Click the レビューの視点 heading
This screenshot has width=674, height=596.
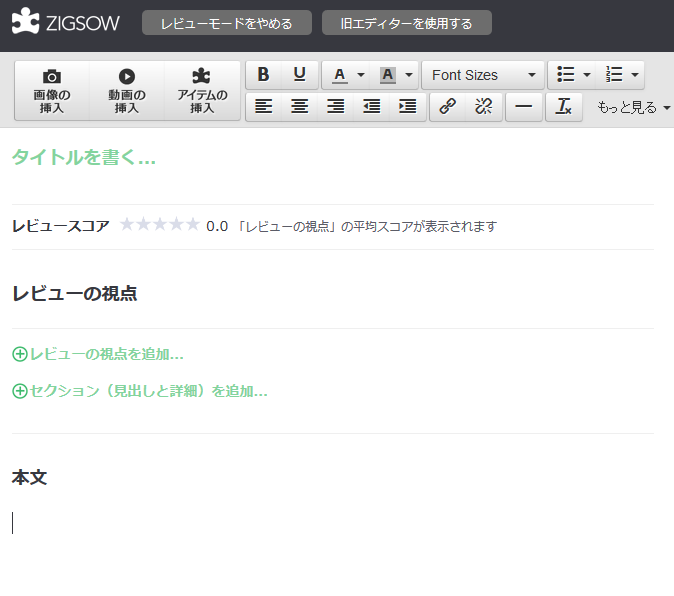(74, 293)
